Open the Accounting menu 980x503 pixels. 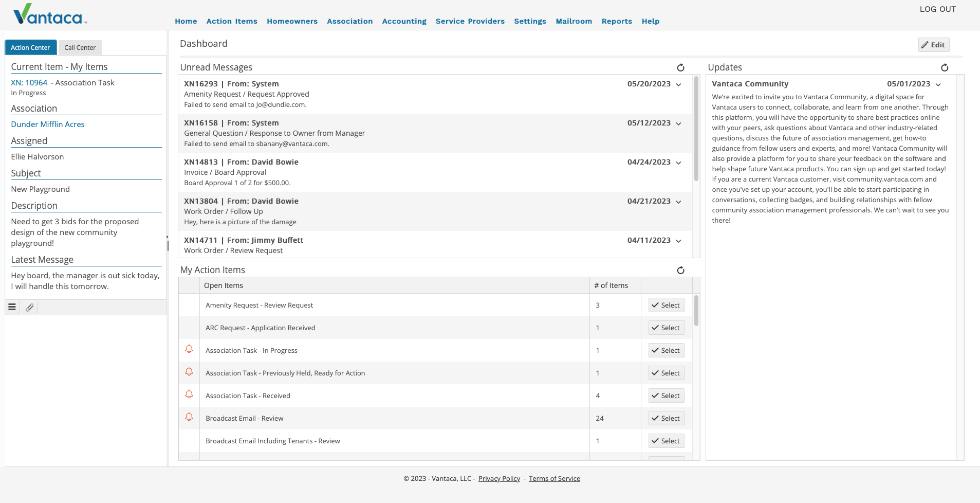pyautogui.click(x=404, y=21)
